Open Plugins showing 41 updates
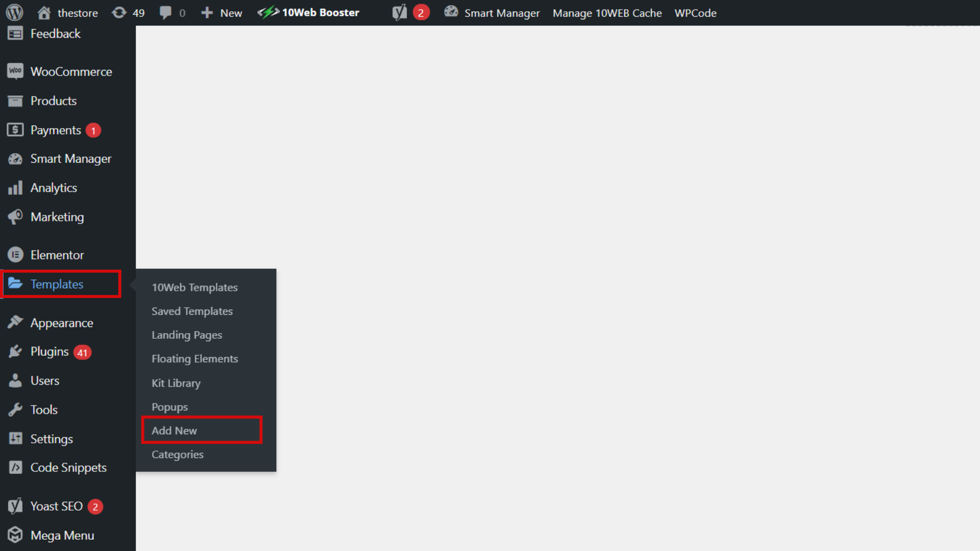The image size is (980, 551). [x=50, y=351]
